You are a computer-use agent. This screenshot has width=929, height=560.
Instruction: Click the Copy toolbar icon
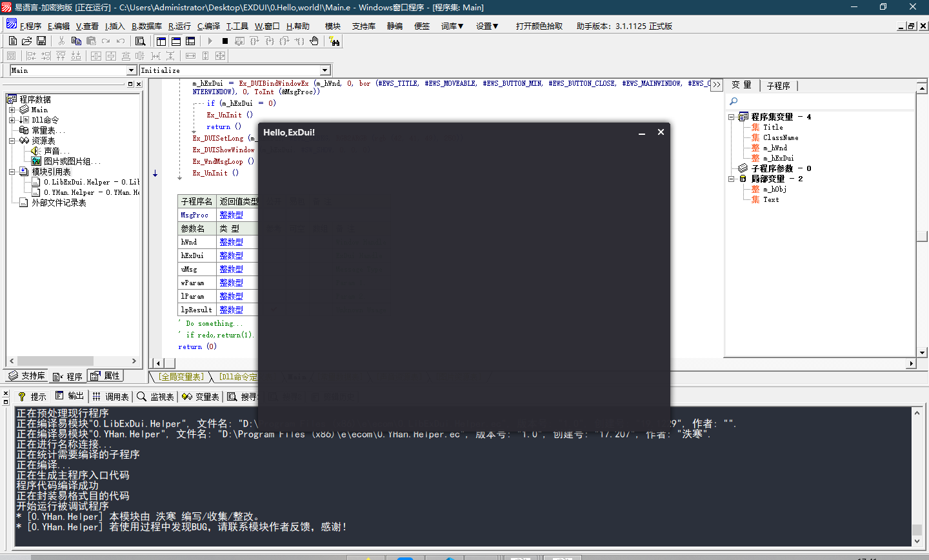[x=76, y=41]
